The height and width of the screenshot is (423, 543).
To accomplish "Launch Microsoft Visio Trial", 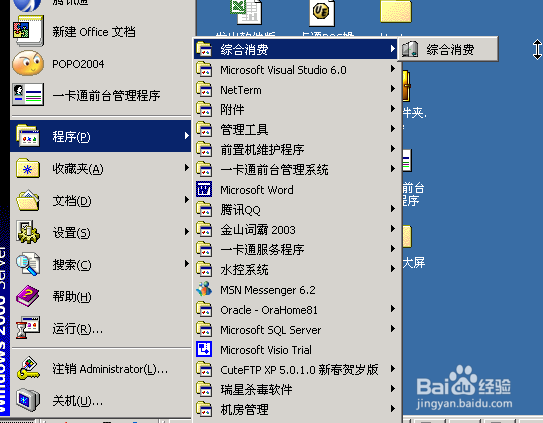I will point(296,350).
